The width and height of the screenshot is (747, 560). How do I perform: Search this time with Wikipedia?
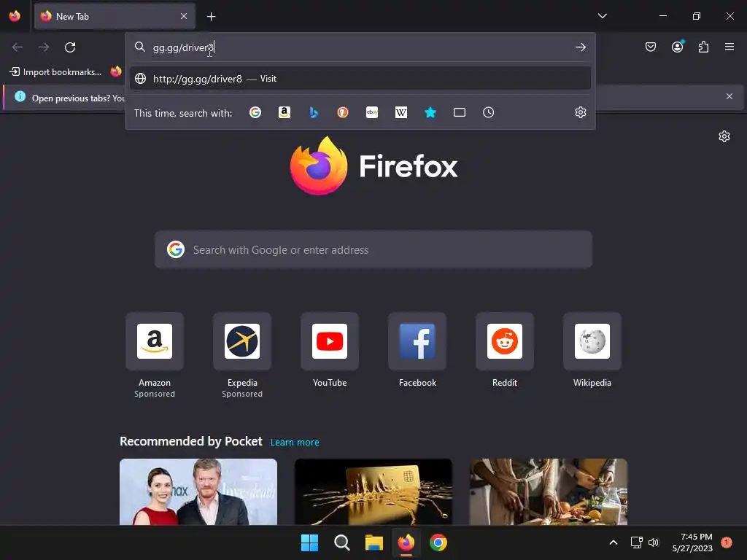[401, 112]
